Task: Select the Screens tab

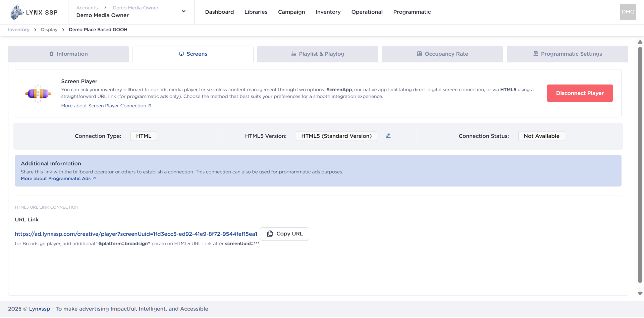Action: pyautogui.click(x=193, y=54)
